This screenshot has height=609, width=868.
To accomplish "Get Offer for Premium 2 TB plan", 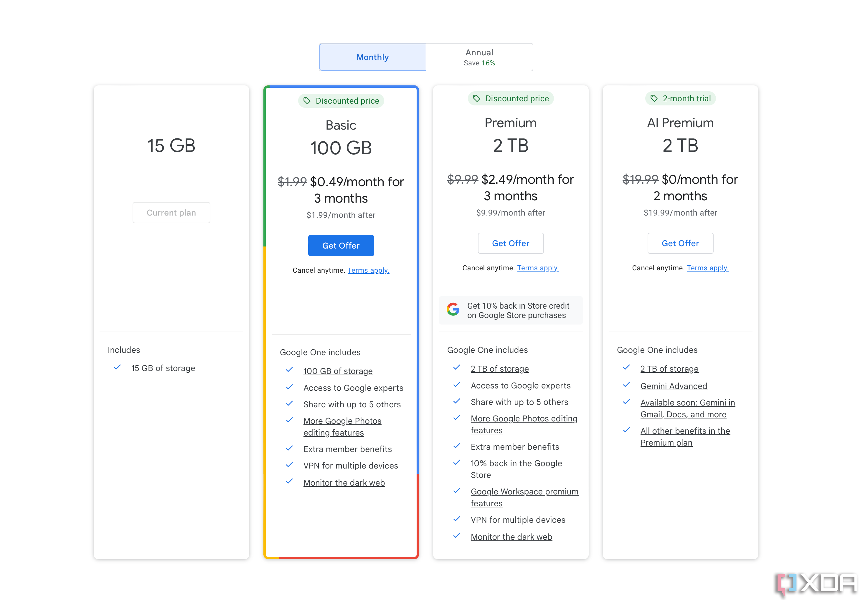I will [x=511, y=243].
